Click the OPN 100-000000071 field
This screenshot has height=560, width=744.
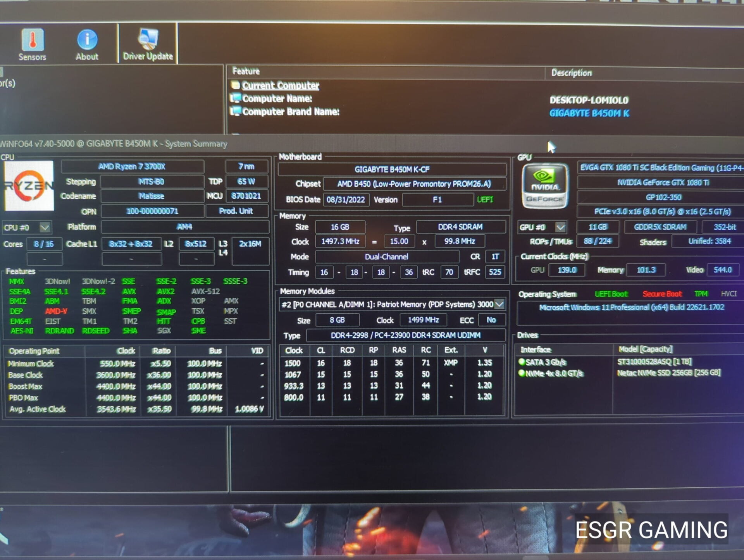pyautogui.click(x=152, y=211)
